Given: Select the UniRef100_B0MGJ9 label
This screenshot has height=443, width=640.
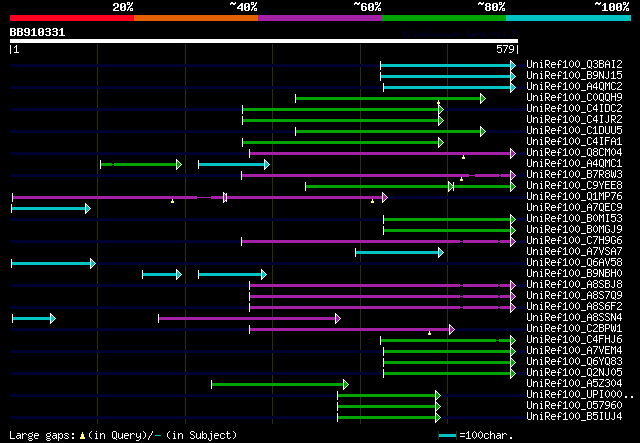Looking at the screenshot, I should (574, 229).
